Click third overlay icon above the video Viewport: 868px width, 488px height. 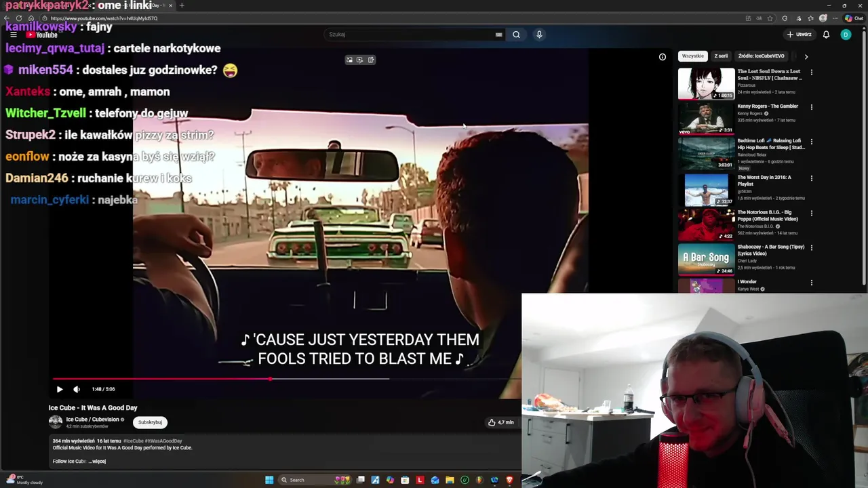[x=371, y=60]
